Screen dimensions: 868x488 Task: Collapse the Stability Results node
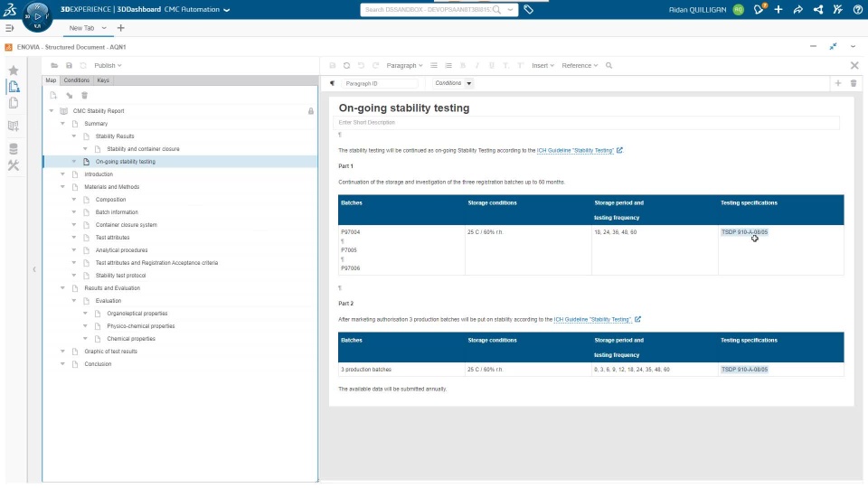(x=73, y=136)
